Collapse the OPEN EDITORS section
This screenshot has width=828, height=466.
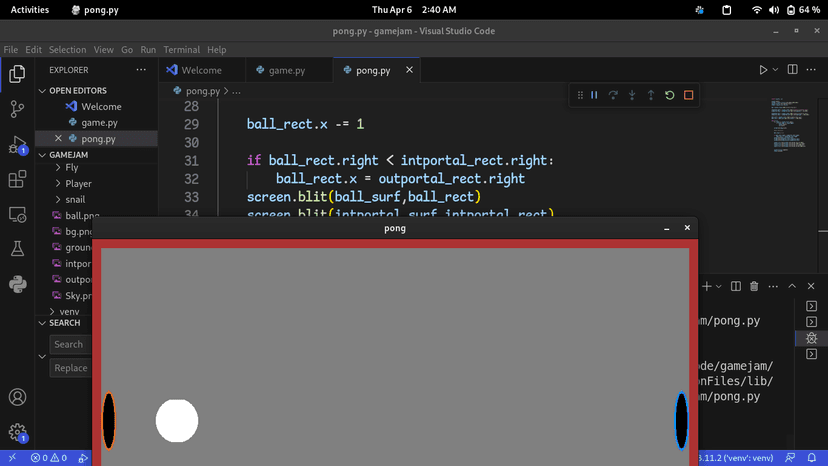coord(42,90)
